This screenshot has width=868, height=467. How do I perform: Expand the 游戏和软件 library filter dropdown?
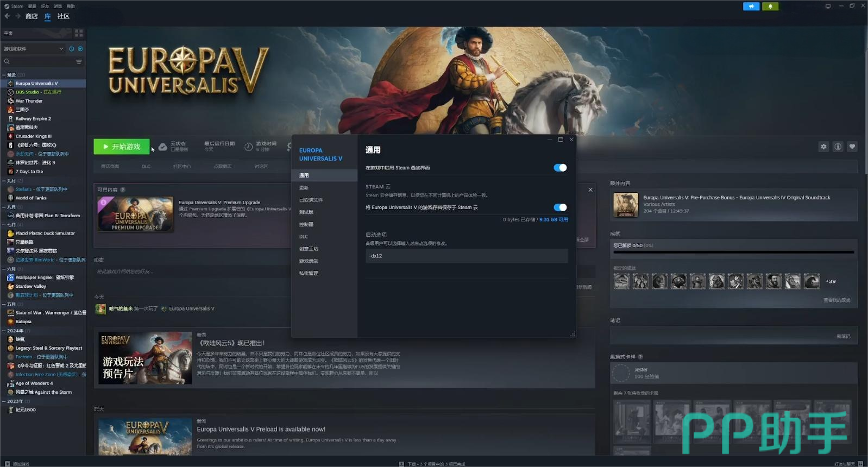click(61, 49)
